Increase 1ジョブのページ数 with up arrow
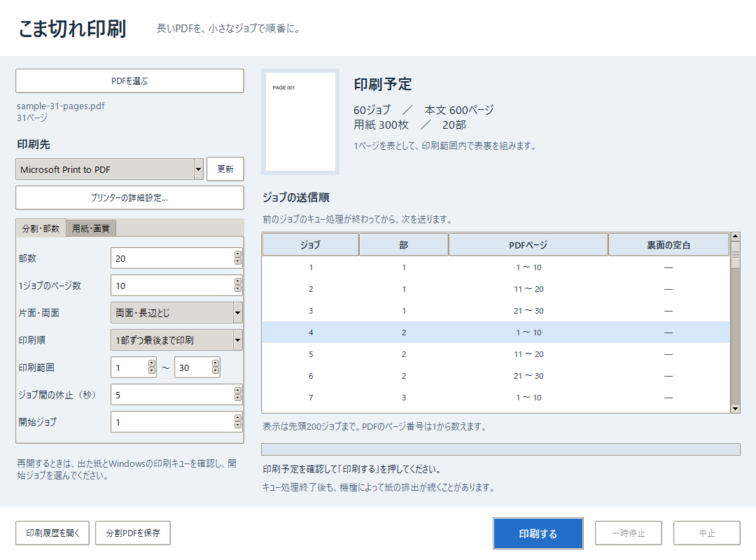The height and width of the screenshot is (560, 756). point(238,281)
